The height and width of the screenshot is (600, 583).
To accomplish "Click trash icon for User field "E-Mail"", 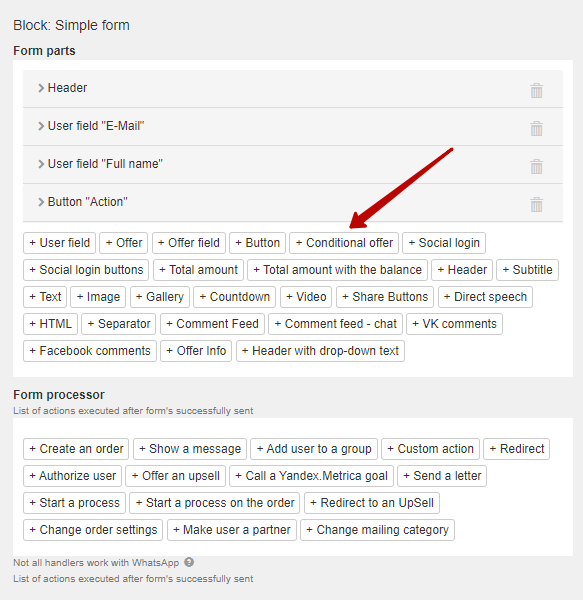I will tap(536, 129).
